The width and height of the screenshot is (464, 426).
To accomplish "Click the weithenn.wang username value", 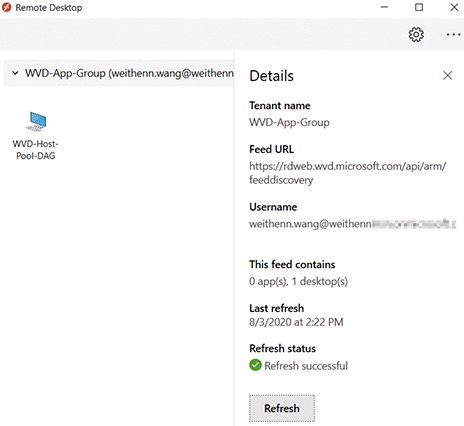I will [352, 224].
